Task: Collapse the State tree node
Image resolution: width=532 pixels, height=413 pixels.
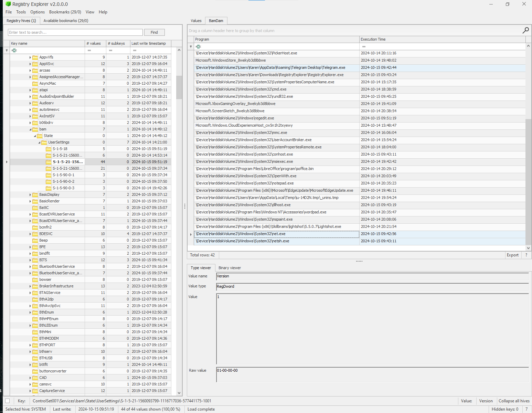Action: point(35,136)
